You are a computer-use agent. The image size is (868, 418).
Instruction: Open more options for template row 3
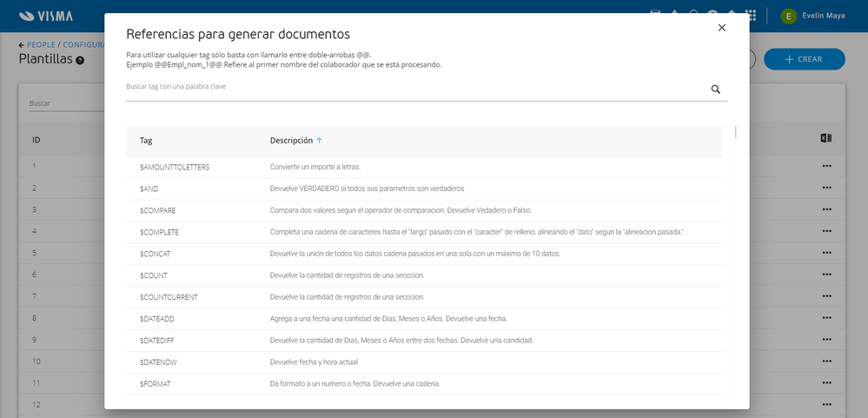(x=827, y=209)
